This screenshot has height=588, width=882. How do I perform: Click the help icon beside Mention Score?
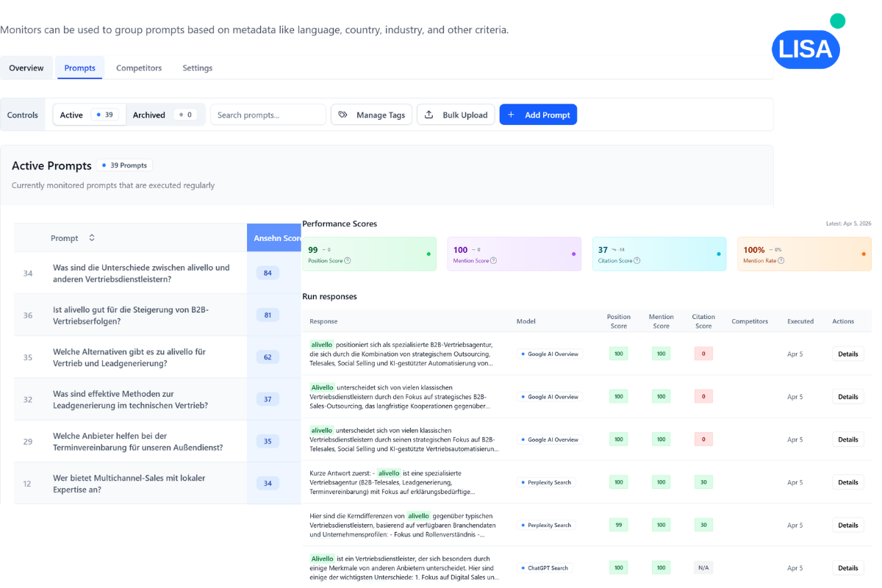(493, 261)
